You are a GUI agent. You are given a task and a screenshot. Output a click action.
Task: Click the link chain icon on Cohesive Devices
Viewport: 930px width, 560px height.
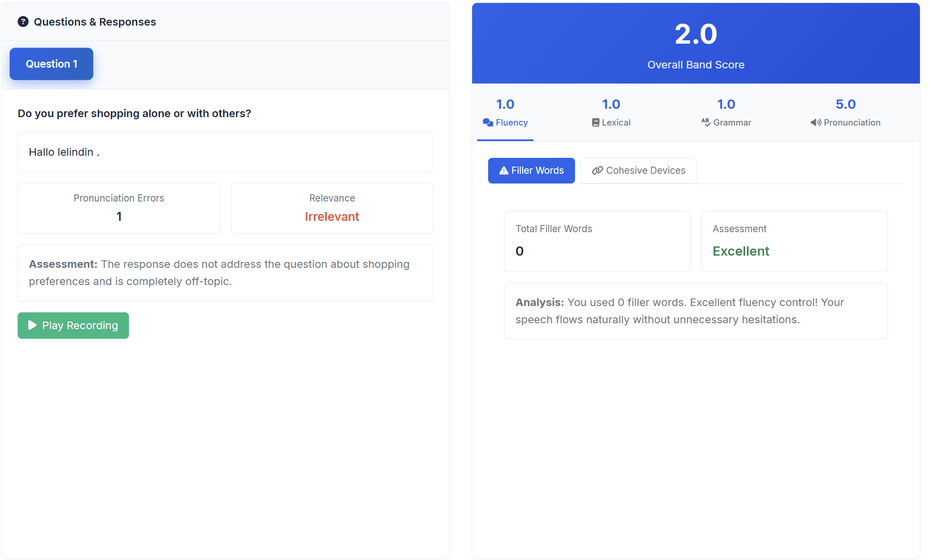click(597, 170)
